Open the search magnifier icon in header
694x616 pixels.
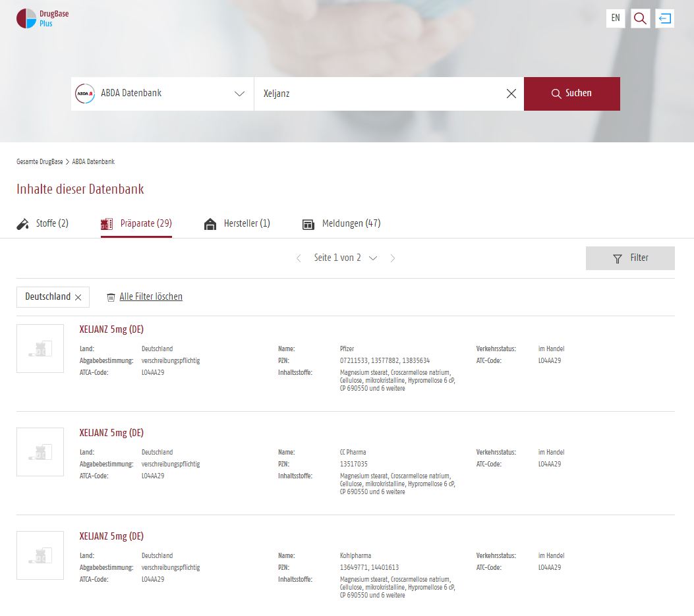(x=640, y=18)
